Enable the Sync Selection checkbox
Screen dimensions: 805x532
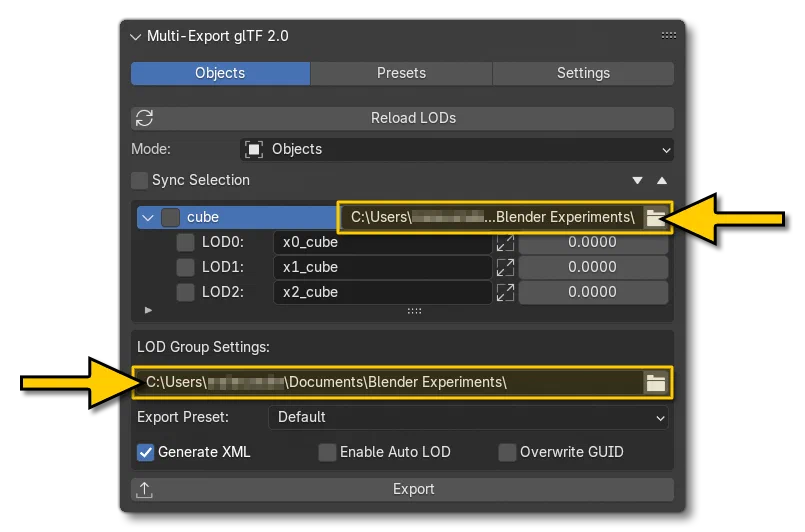click(140, 181)
